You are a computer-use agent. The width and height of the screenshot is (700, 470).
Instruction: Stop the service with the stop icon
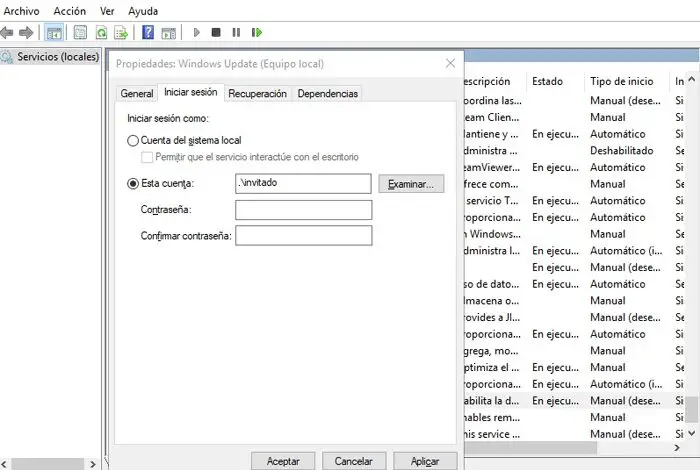[216, 33]
